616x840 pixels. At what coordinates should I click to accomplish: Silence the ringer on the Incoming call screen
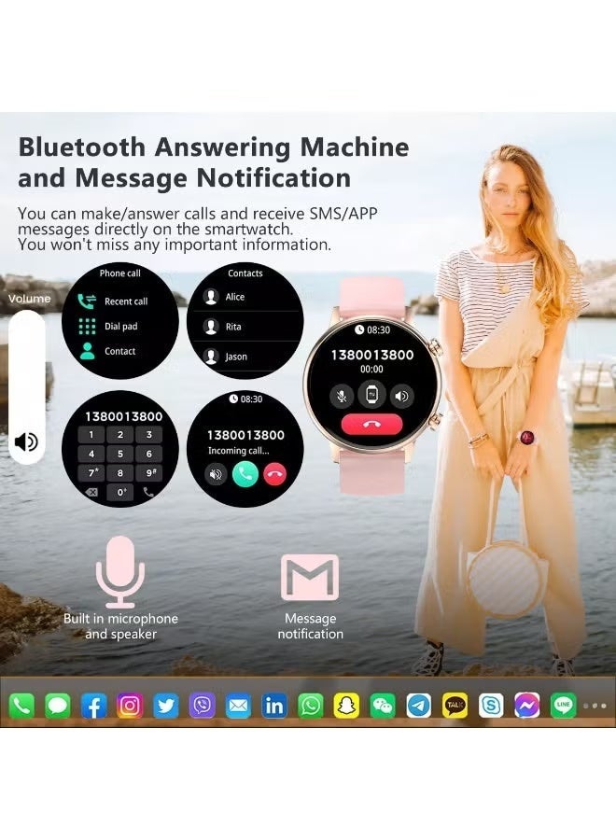(217, 474)
